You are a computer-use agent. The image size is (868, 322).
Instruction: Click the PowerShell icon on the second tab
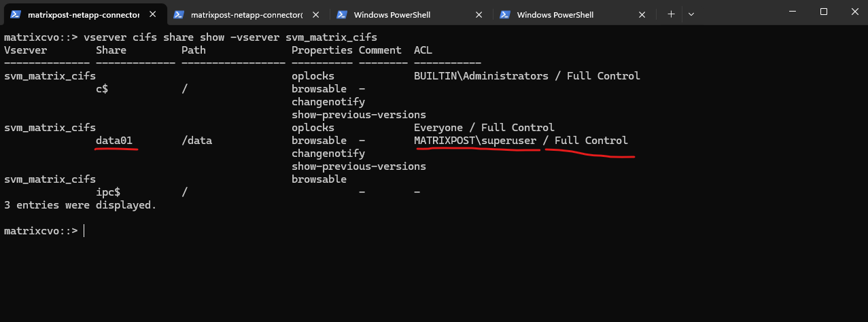point(179,14)
